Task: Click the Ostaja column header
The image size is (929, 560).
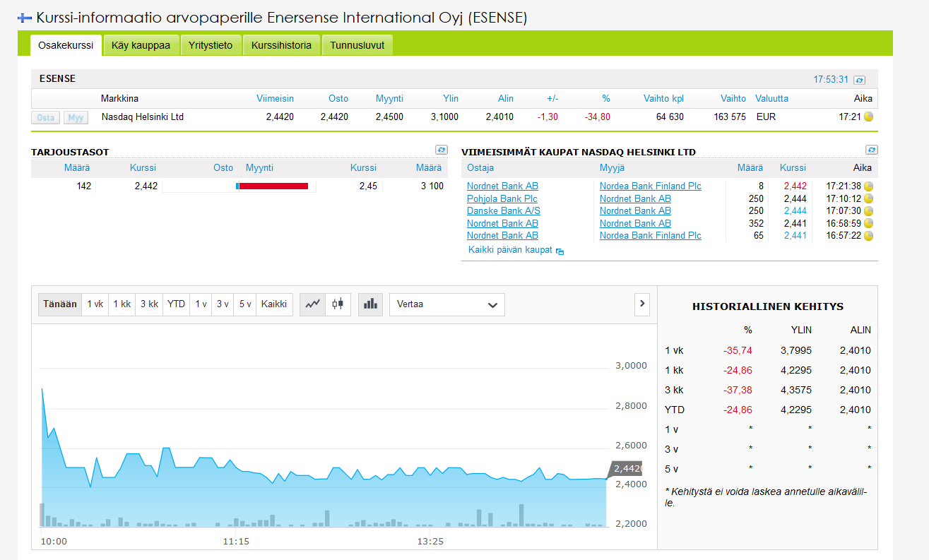Action: point(480,168)
